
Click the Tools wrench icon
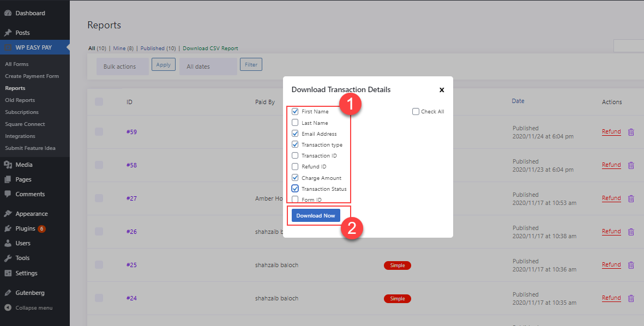pyautogui.click(x=8, y=258)
